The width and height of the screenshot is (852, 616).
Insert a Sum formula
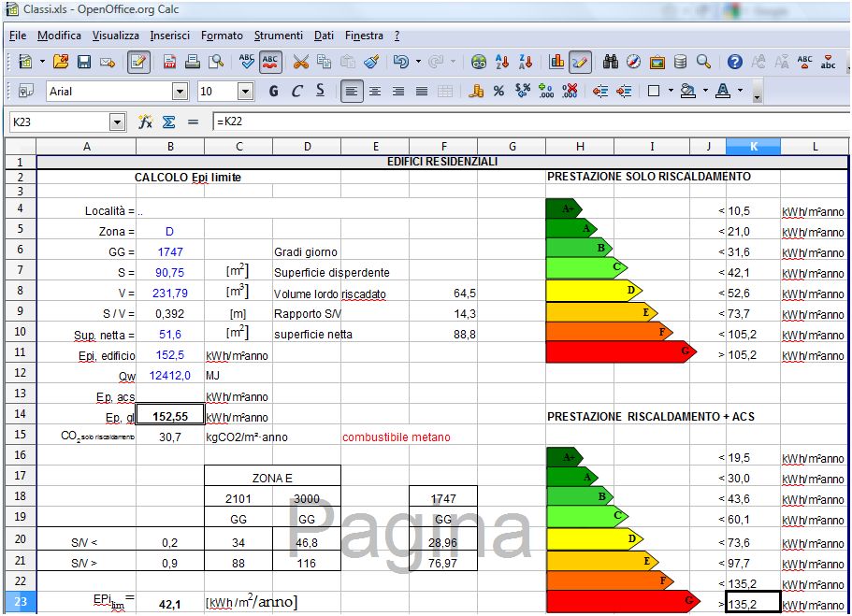tap(169, 122)
